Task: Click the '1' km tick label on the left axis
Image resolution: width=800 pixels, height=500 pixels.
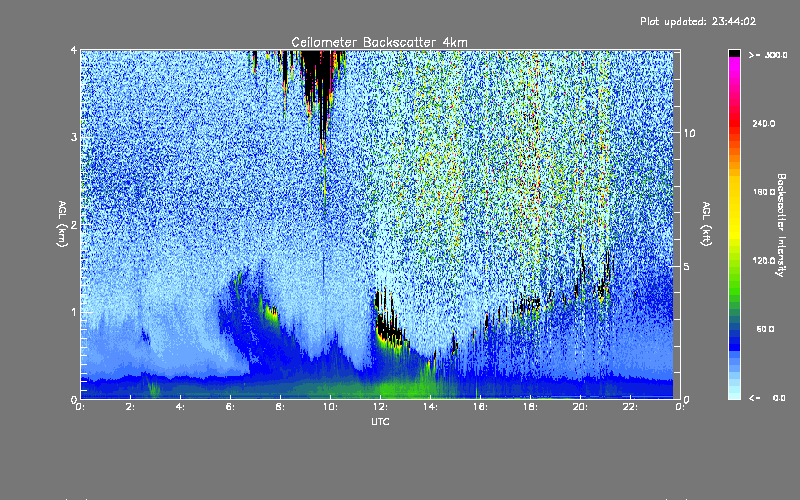Action: (x=74, y=312)
